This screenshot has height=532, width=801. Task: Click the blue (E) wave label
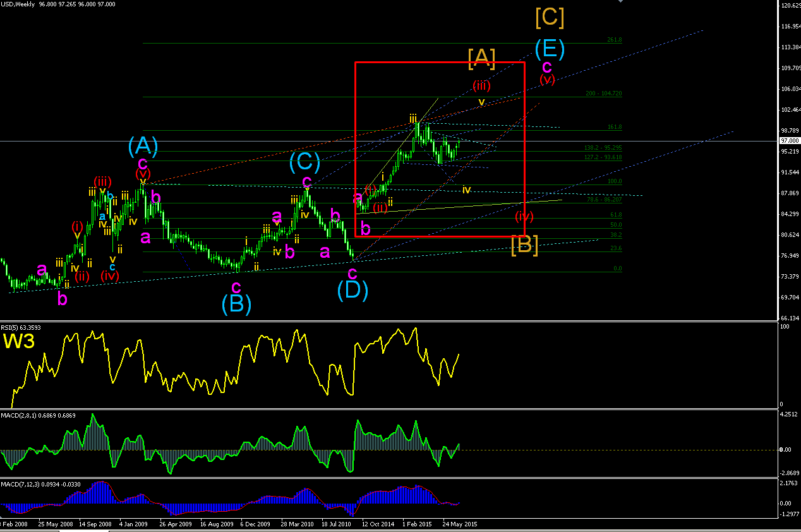click(549, 49)
